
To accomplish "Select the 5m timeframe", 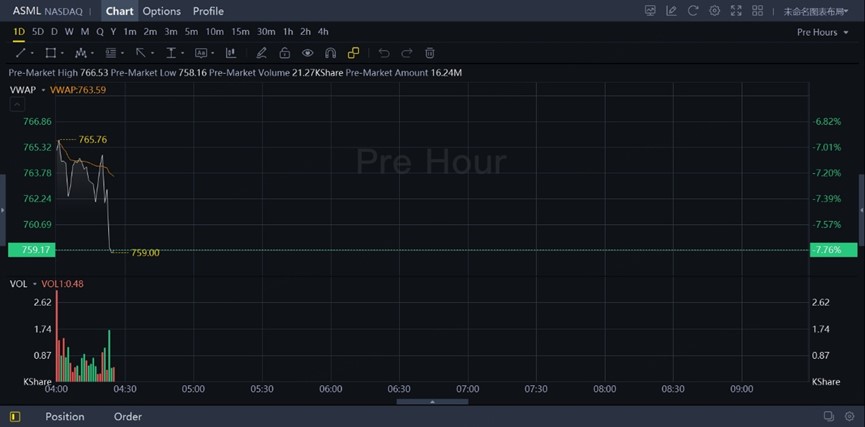I will coord(191,32).
